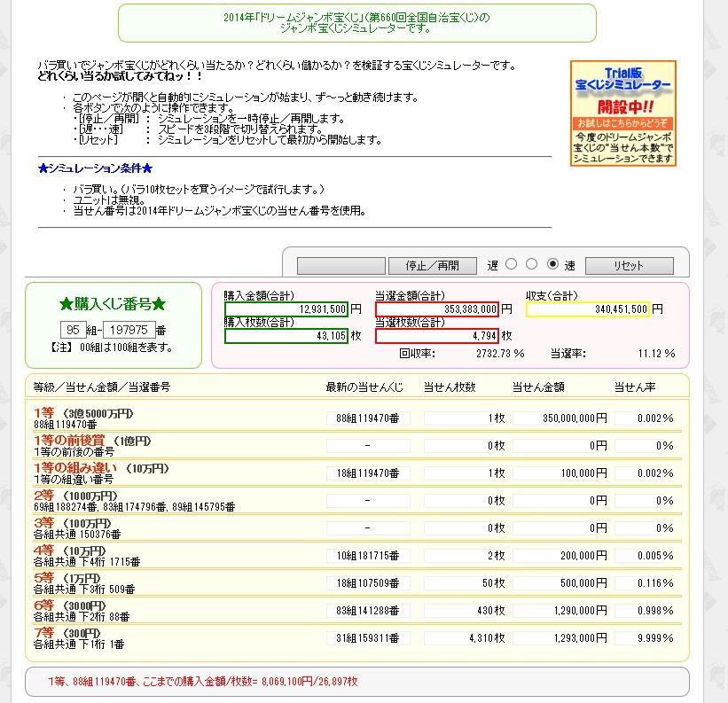
Task: Click the 収支(合計) field showing 340,451,500
Action: click(587, 309)
